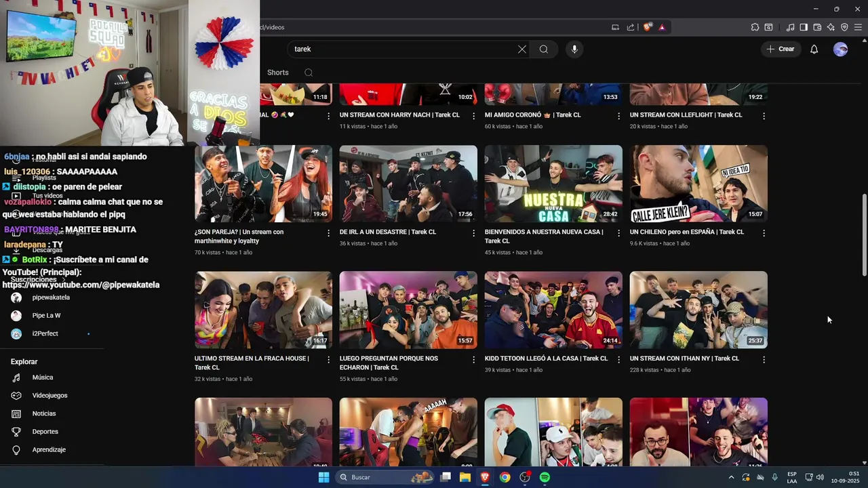The width and height of the screenshot is (868, 488).
Task: Play the ITHAN NY stream thumbnail, 25:37
Action: pos(698,310)
